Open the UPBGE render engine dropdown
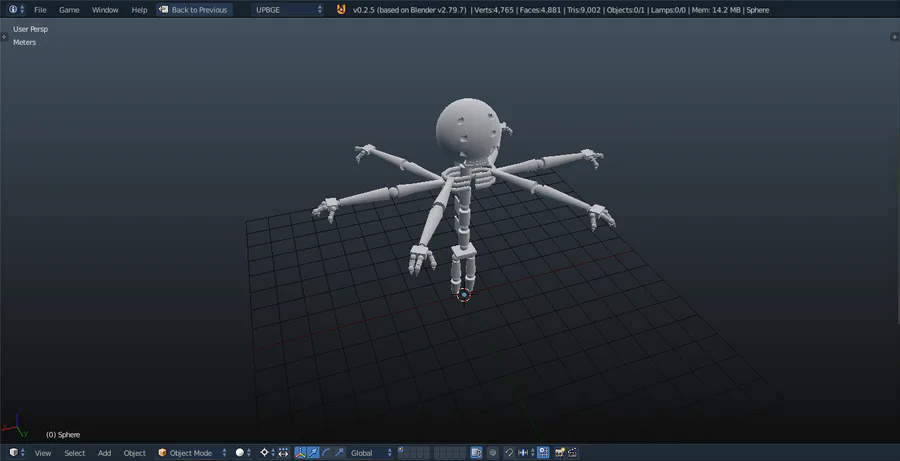900x461 pixels. click(287, 10)
